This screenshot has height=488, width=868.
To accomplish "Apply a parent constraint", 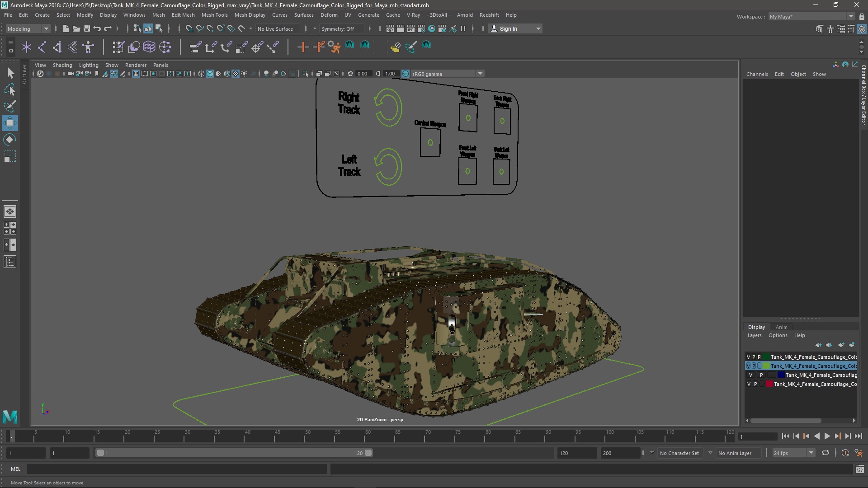I will tap(195, 47).
